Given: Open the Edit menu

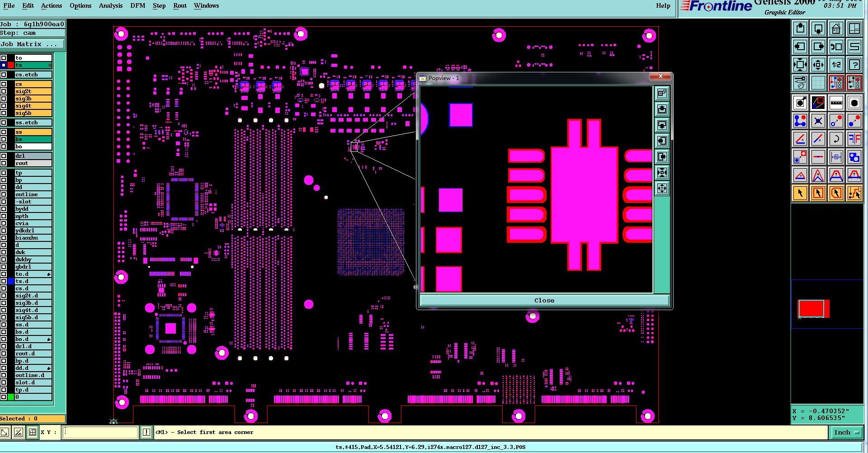Looking at the screenshot, I should (28, 5).
